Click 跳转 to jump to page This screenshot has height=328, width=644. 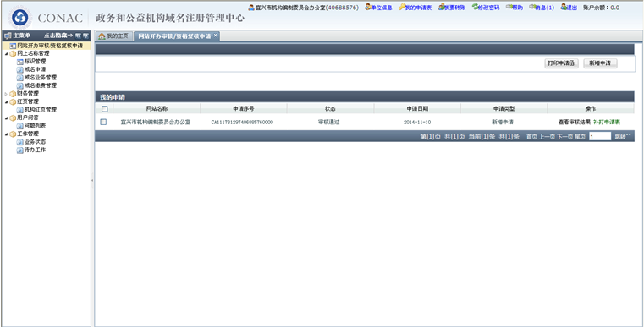click(x=621, y=137)
